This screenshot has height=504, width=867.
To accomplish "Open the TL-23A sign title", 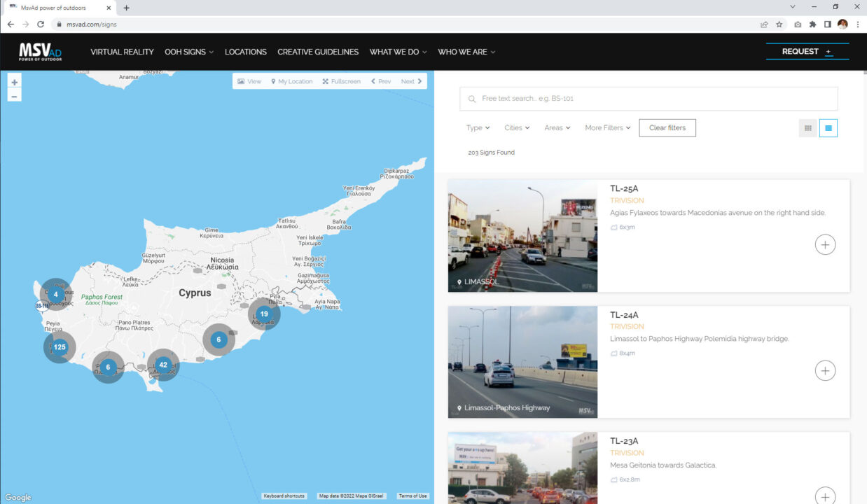I will (624, 441).
